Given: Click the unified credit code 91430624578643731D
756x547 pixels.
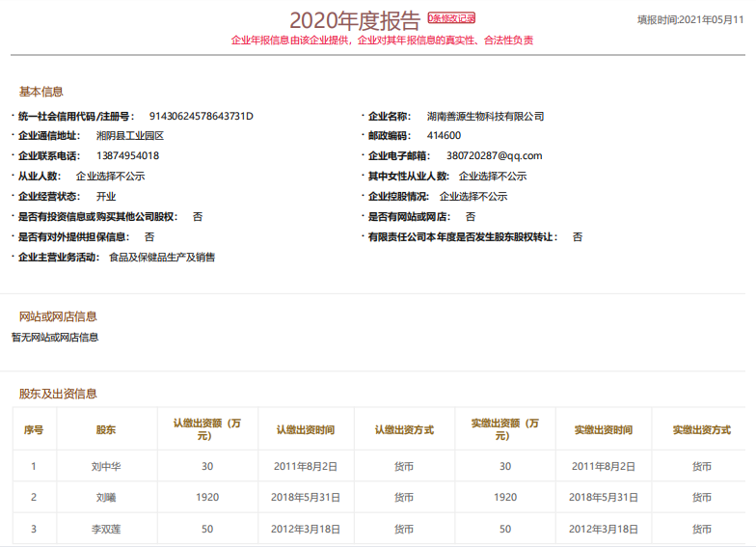Looking at the screenshot, I should click(x=201, y=116).
